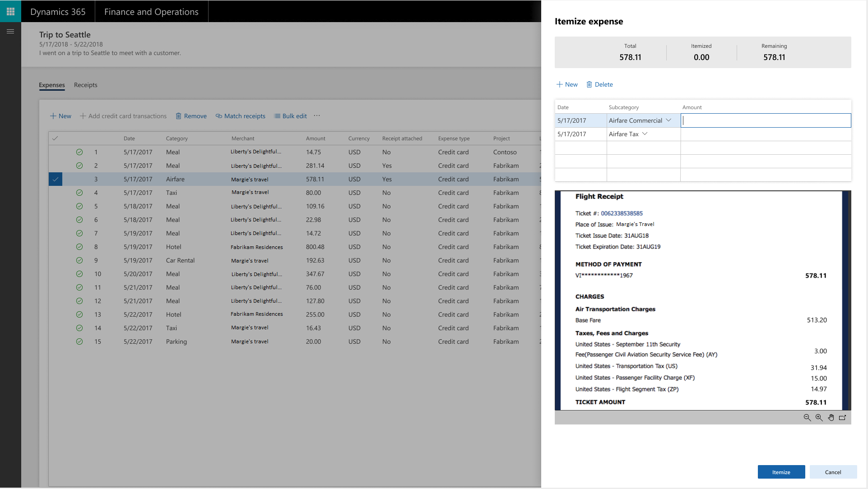Expand the Airfare Commercial subcategory dropdown

pos(669,120)
